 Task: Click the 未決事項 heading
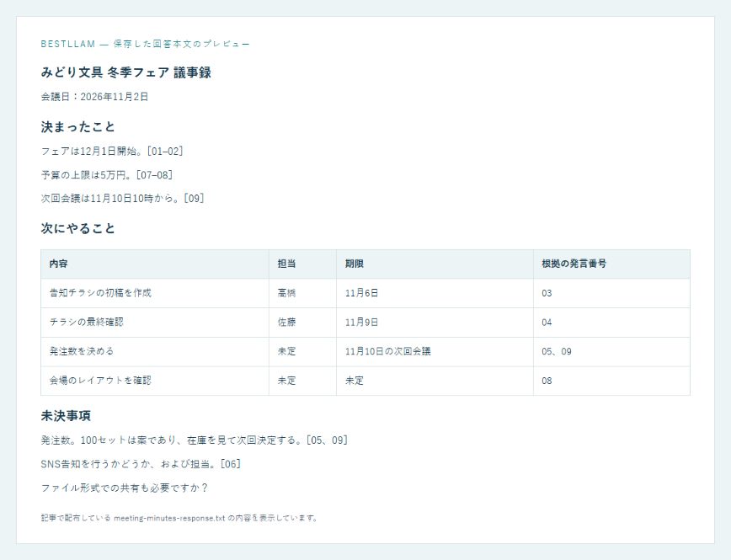(66, 416)
